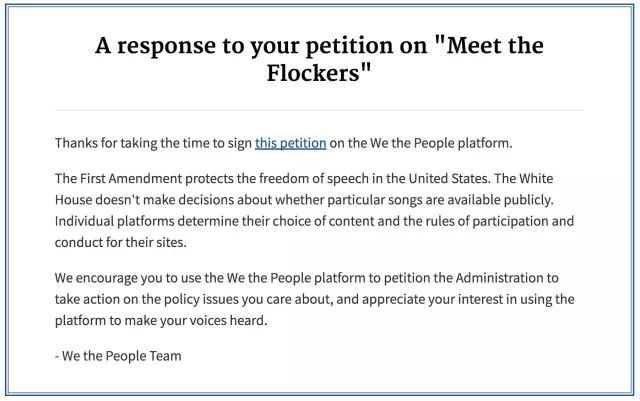Click the text "make your voices heard."
This screenshot has width=640, height=401.
196,321
